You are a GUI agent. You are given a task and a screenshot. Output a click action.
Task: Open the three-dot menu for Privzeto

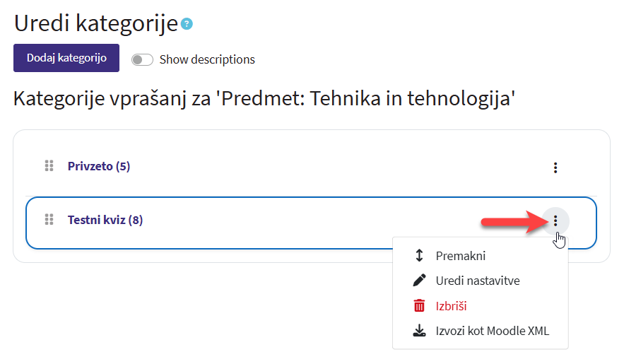[555, 168]
